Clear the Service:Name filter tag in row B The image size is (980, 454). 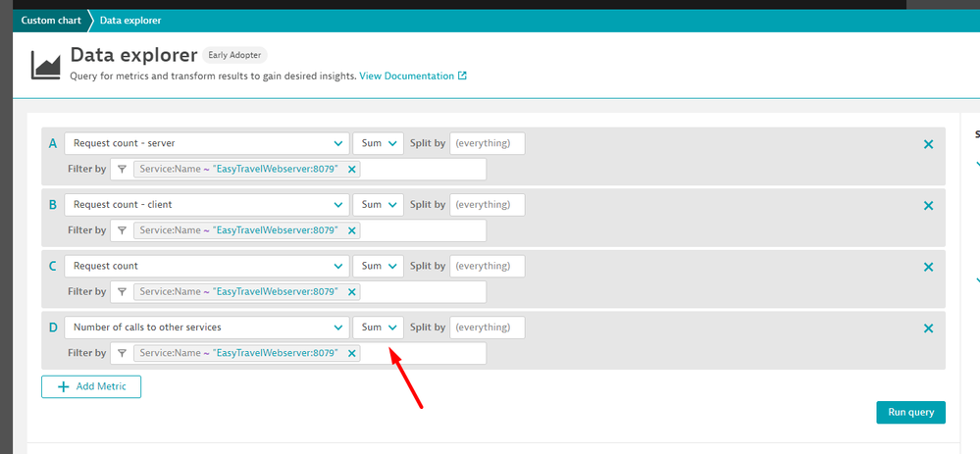352,230
